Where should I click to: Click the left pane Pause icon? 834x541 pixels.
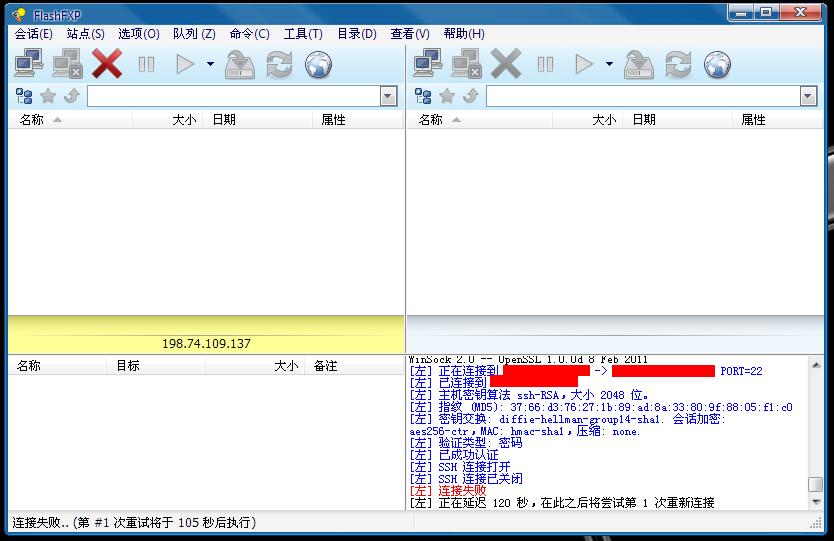146,64
